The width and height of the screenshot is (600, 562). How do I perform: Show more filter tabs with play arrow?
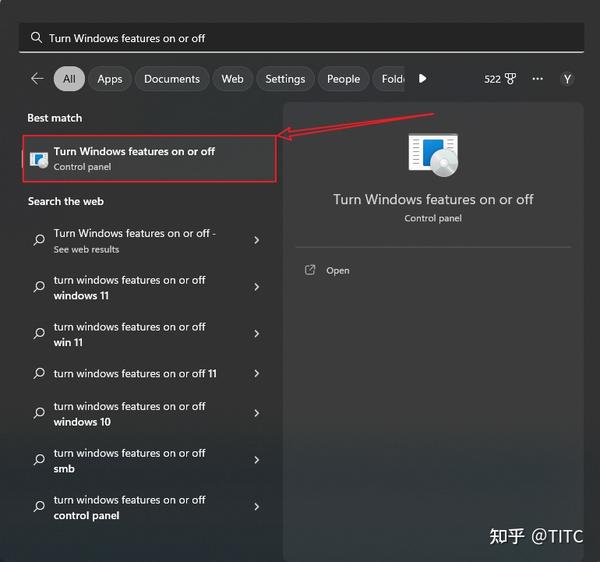(x=422, y=79)
